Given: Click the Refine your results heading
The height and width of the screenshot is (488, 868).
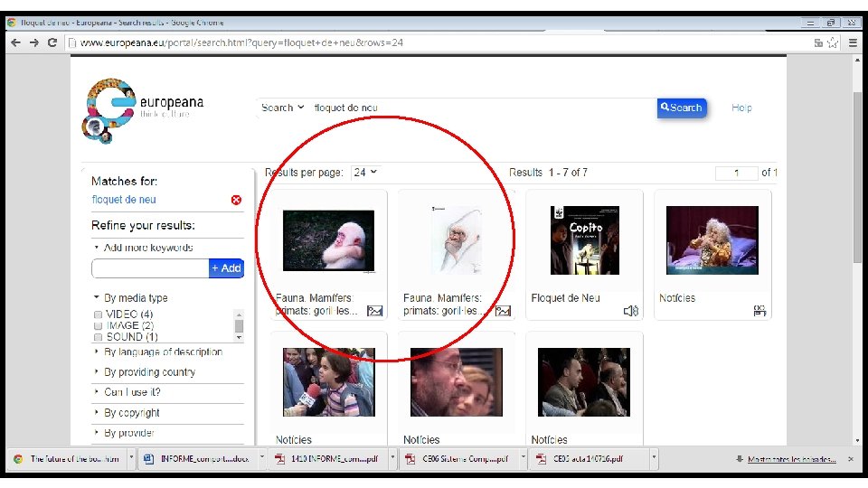Looking at the screenshot, I should tap(143, 225).
